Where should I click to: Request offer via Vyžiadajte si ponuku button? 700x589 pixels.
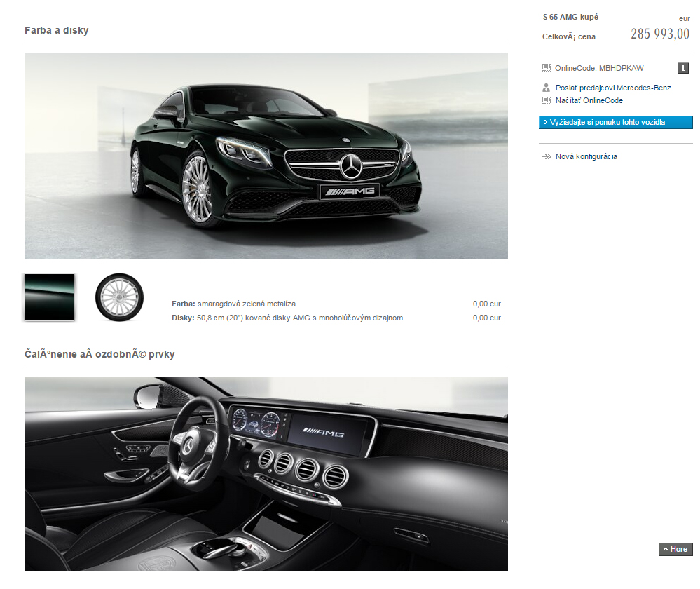pos(615,122)
